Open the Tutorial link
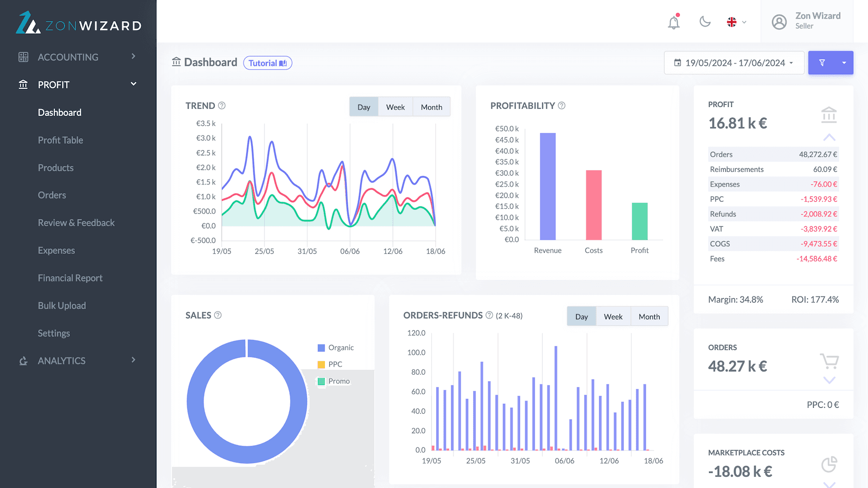Screen dimensions: 868x488 [267, 63]
